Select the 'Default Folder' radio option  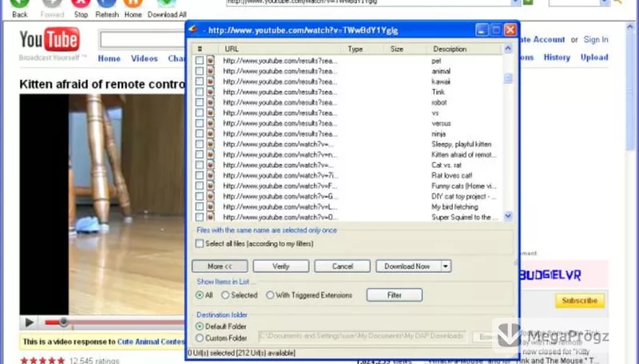pos(199,326)
